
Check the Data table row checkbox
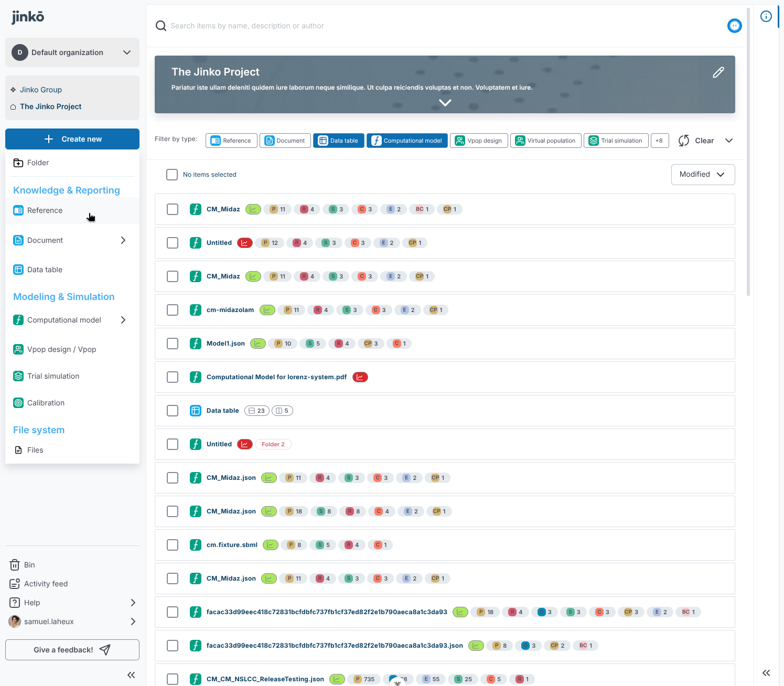pos(173,411)
